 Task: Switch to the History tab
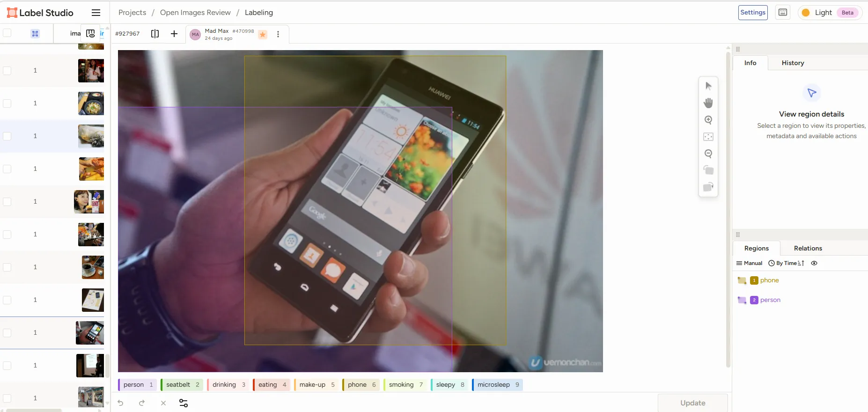point(793,63)
